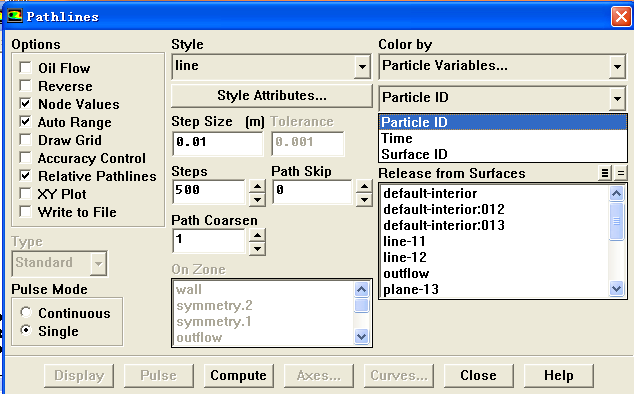Select outflow in Release from Surfaces
The width and height of the screenshot is (634, 394).
(x=494, y=273)
